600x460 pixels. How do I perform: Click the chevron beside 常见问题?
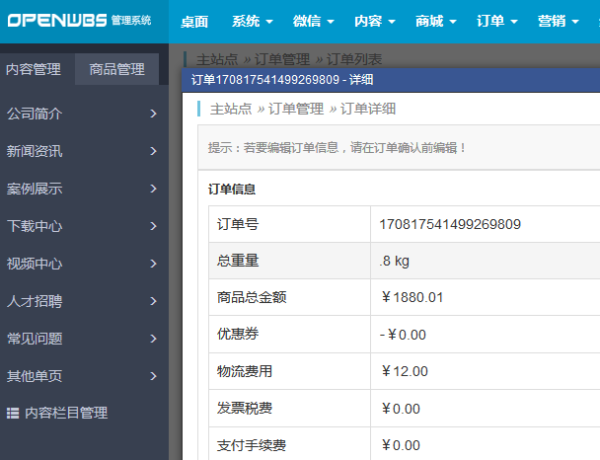point(153,338)
